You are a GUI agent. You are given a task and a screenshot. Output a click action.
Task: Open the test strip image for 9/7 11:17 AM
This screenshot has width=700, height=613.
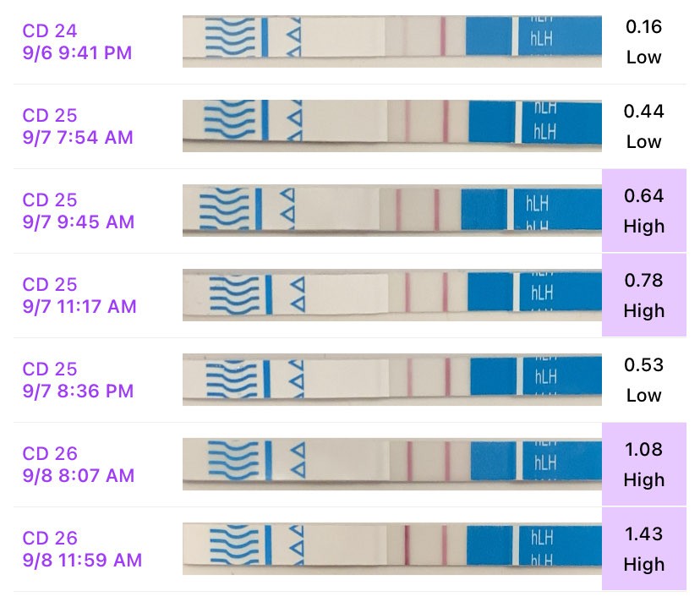coord(391,295)
